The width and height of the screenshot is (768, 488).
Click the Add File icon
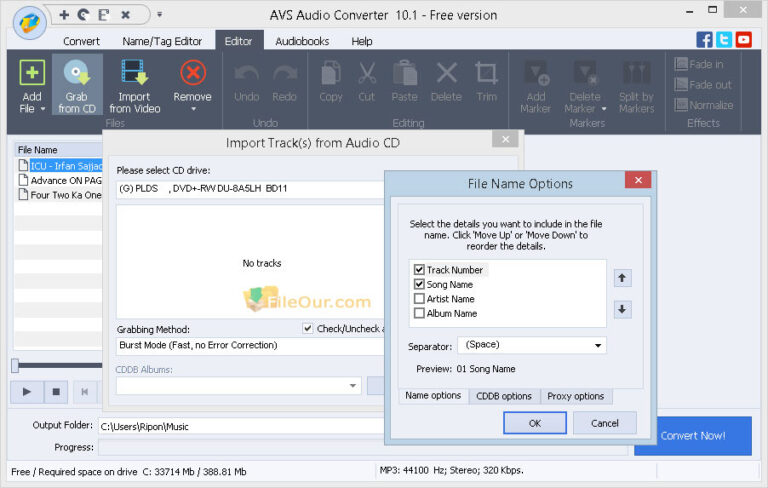pyautogui.click(x=32, y=75)
